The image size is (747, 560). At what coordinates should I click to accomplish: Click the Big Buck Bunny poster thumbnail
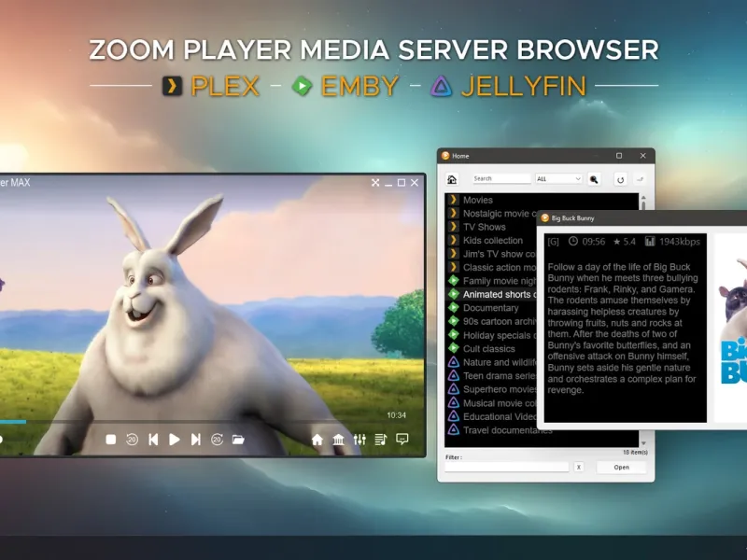click(x=731, y=328)
